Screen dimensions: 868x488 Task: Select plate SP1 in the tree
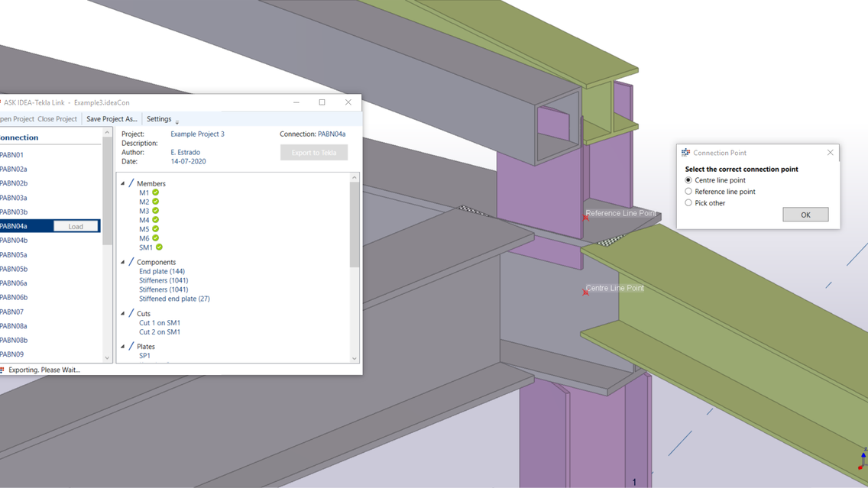144,356
